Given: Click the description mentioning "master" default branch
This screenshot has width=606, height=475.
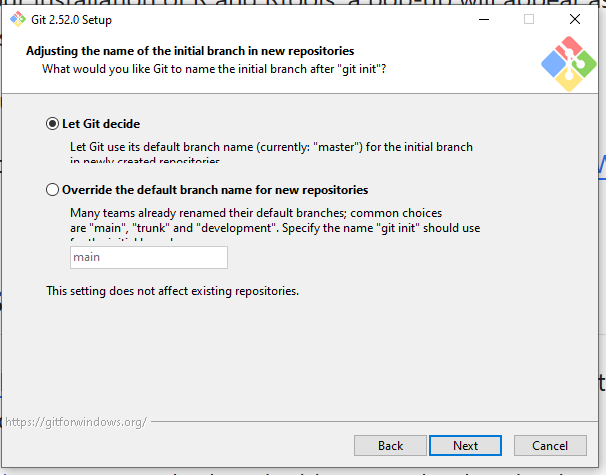Looking at the screenshot, I should tap(271, 147).
